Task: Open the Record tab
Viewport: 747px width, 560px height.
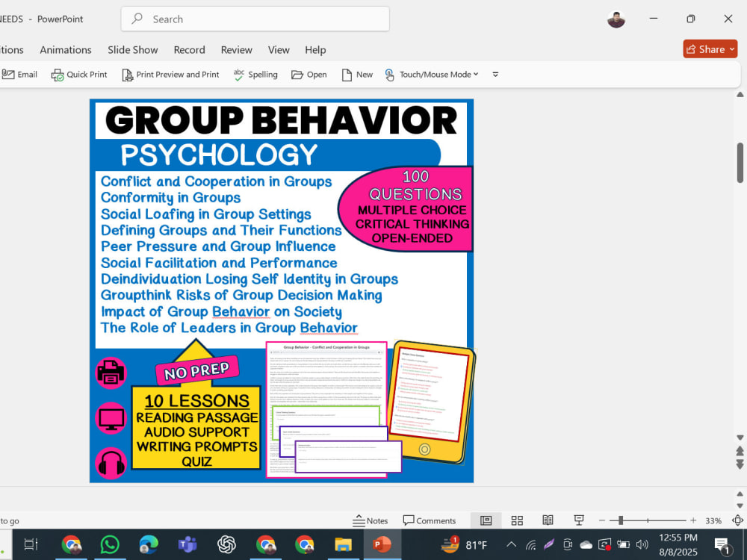Action: (x=189, y=50)
